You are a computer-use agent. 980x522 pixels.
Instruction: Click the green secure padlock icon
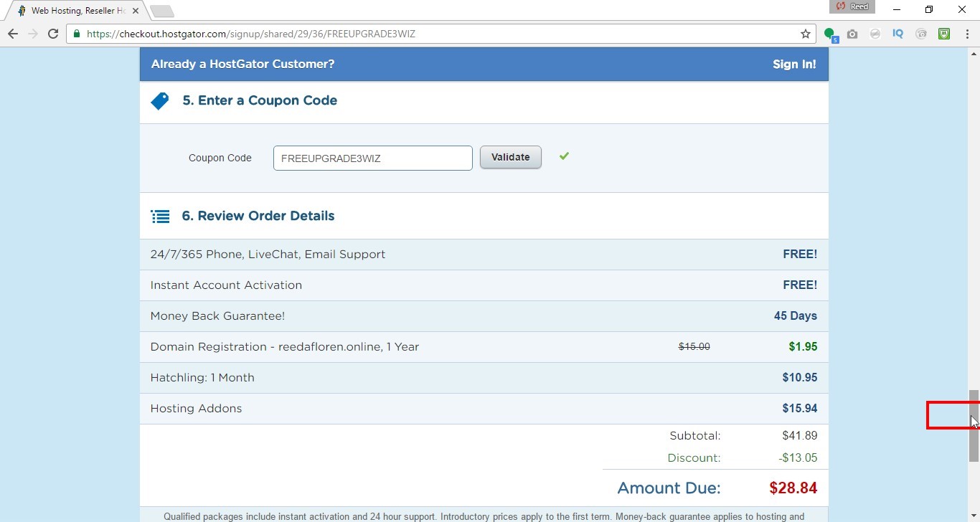[77, 34]
